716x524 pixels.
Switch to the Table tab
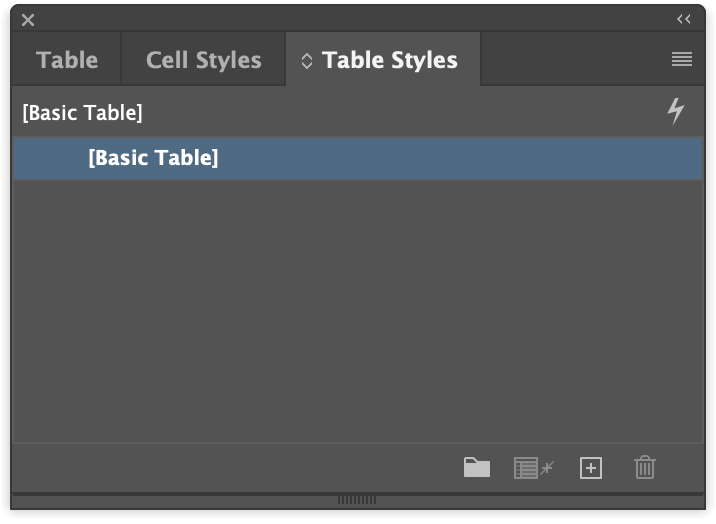tap(67, 60)
